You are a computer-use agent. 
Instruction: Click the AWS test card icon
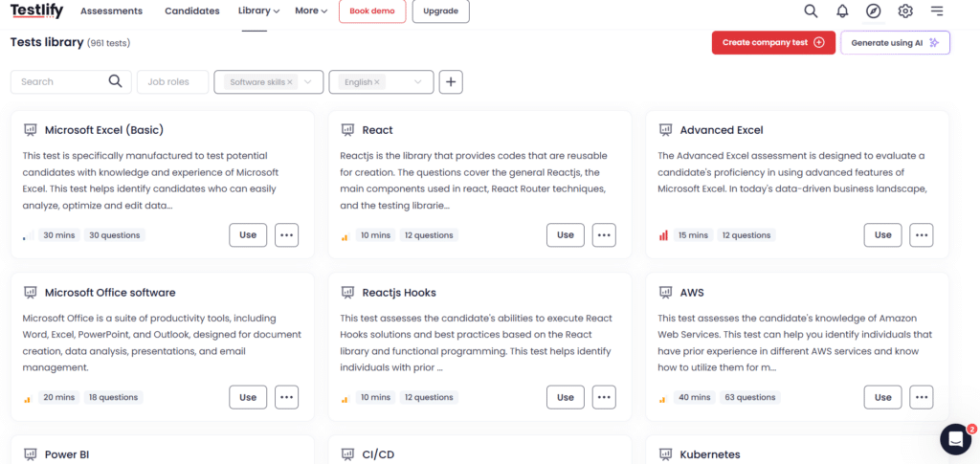coord(665,292)
